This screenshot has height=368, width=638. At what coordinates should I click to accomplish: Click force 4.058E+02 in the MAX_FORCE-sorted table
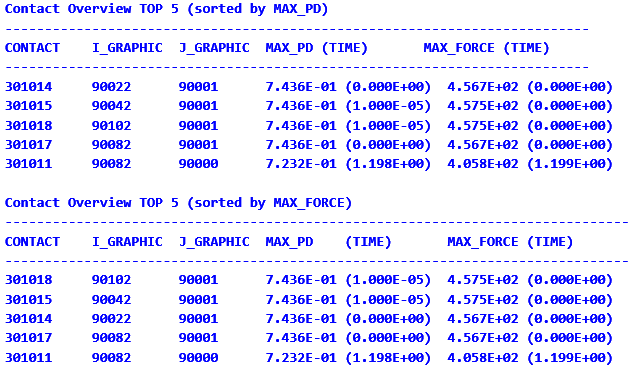point(483,357)
